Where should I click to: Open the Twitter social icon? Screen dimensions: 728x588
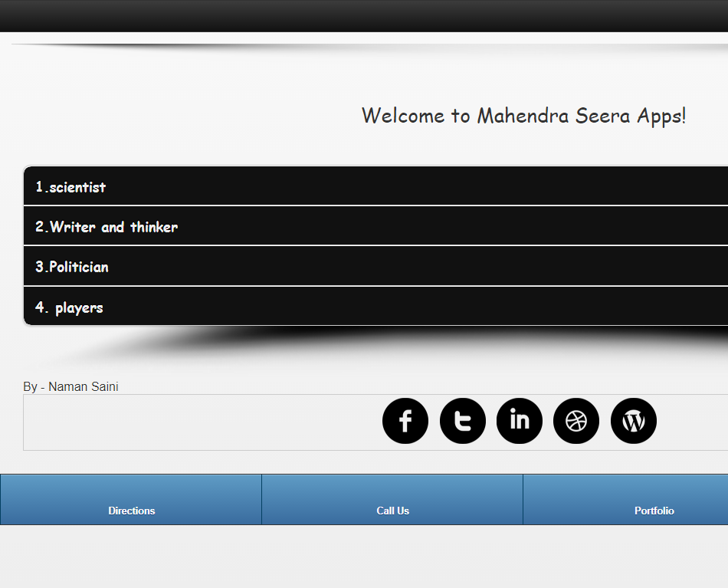(462, 421)
